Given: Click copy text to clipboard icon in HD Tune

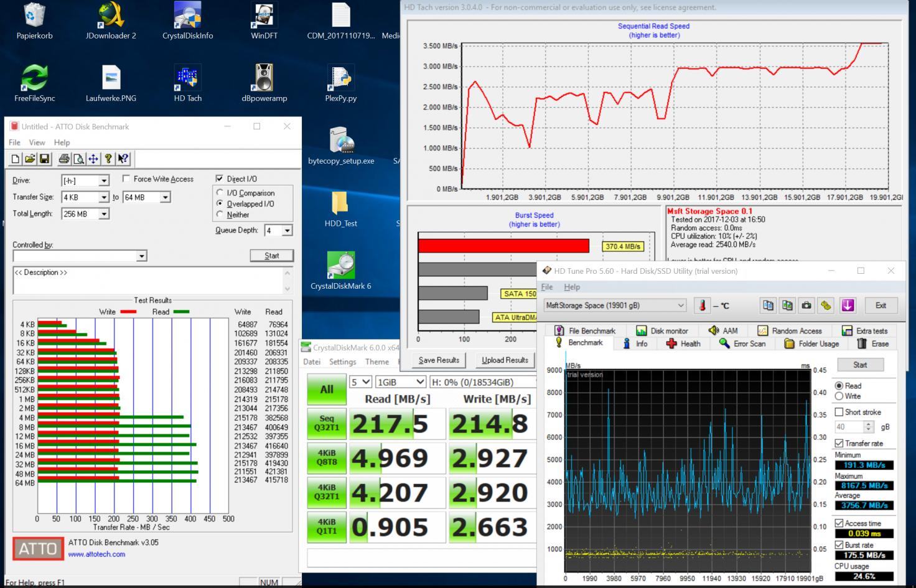Looking at the screenshot, I should click(x=768, y=306).
